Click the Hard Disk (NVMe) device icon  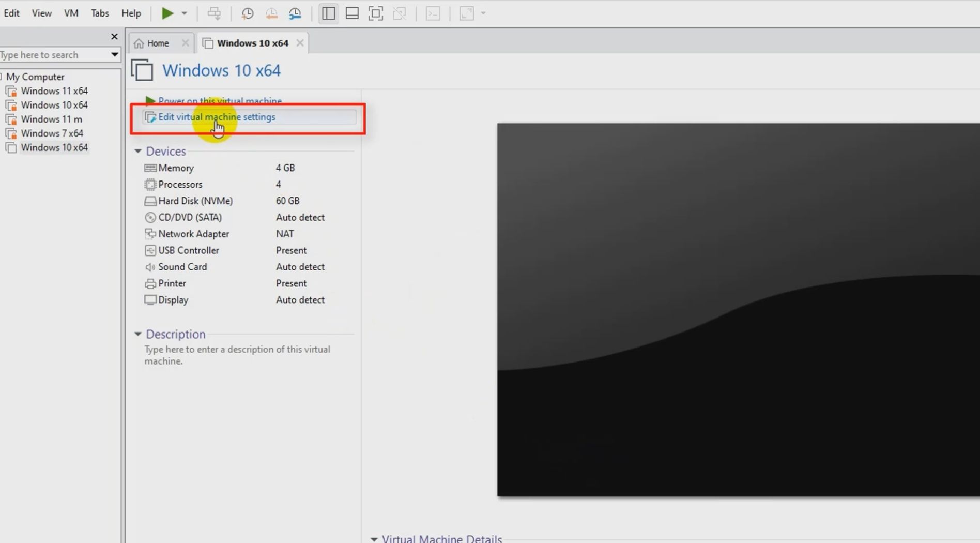click(150, 201)
